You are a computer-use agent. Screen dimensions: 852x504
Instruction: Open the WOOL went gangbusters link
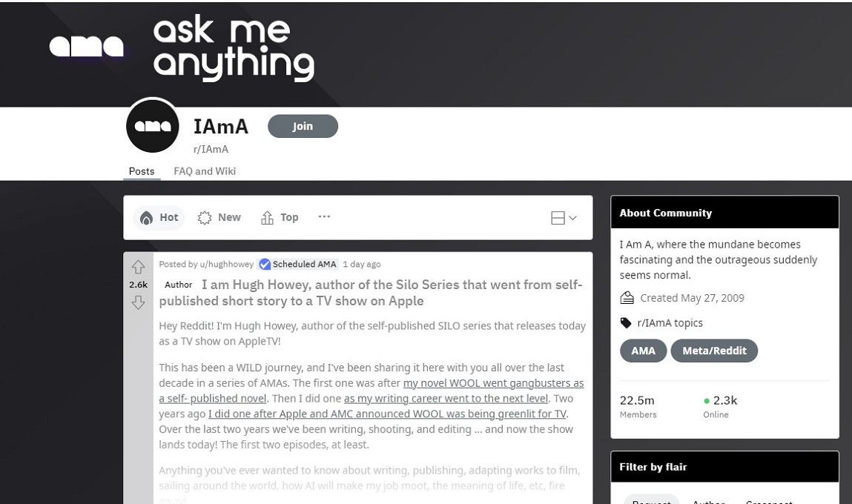(493, 383)
